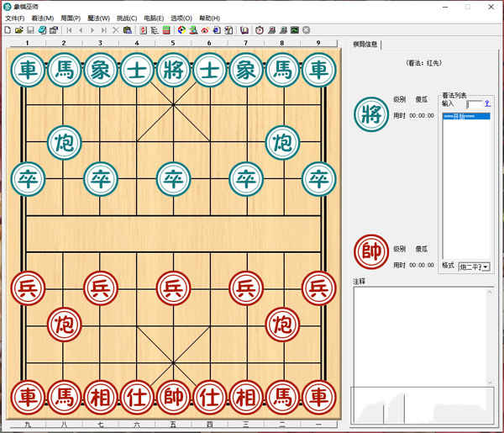The width and height of the screenshot is (504, 433).
Task: Select the red 相 on file 七
Action: click(101, 398)
